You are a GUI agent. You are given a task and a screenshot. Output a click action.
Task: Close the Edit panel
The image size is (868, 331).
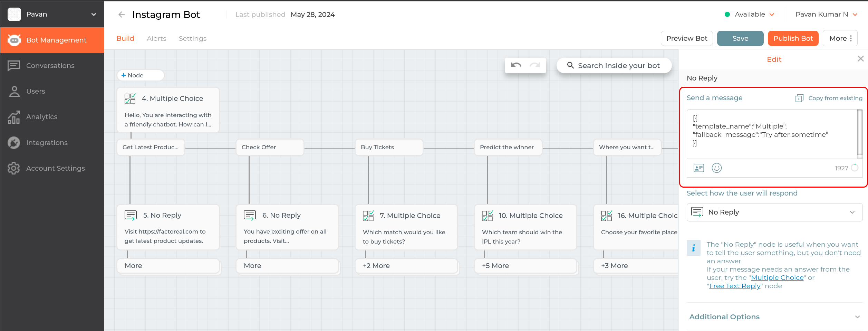[x=860, y=59]
